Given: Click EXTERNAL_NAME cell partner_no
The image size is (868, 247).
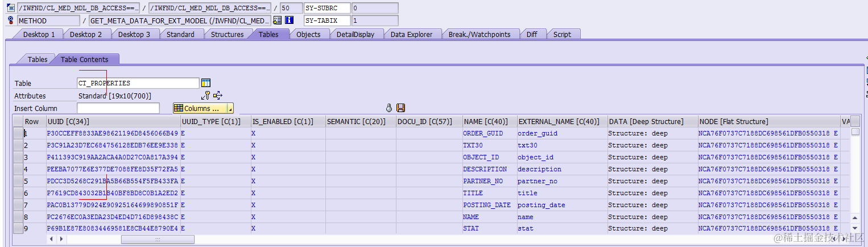Looking at the screenshot, I should point(562,181).
